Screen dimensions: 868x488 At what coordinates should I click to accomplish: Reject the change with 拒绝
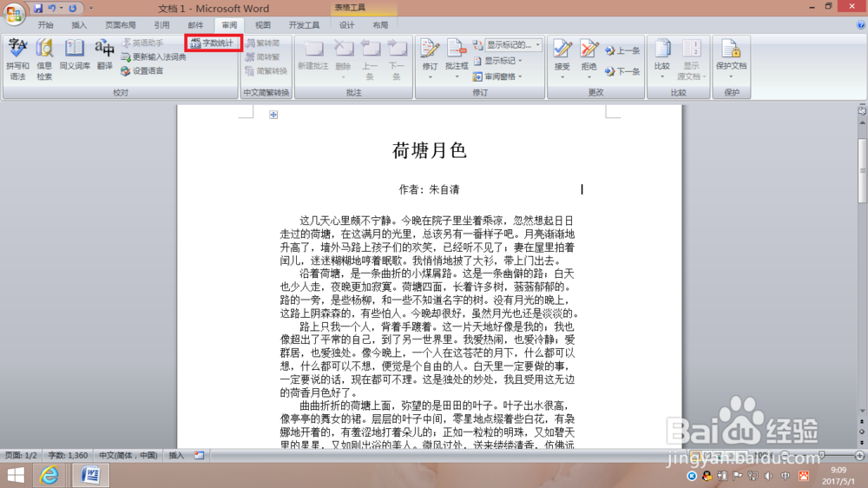(589, 55)
